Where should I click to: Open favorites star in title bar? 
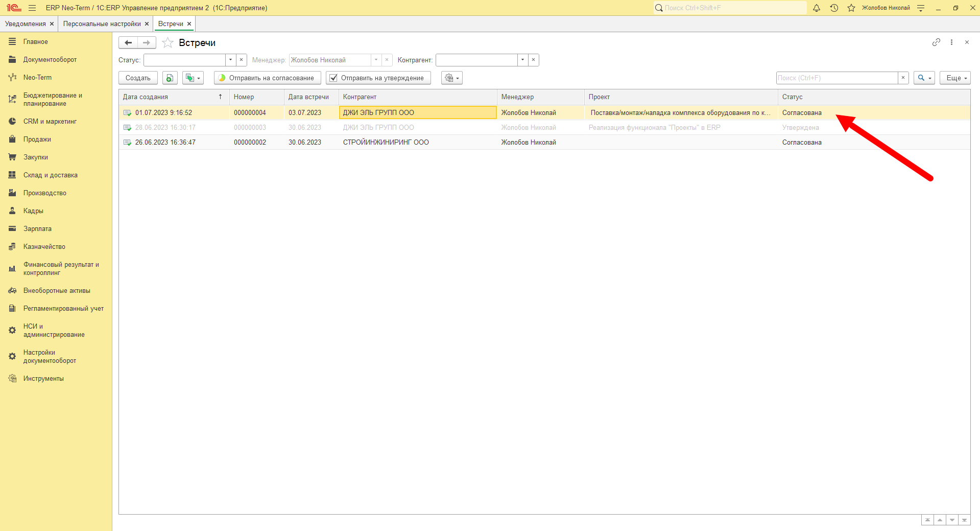coord(851,8)
